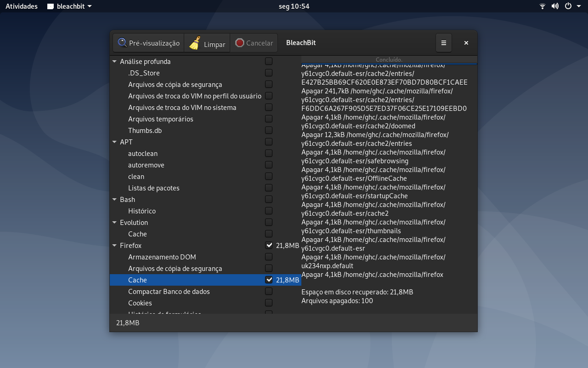Viewport: 588px width, 368px height.
Task: Collapse the Análise profunda group
Action: tap(114, 61)
